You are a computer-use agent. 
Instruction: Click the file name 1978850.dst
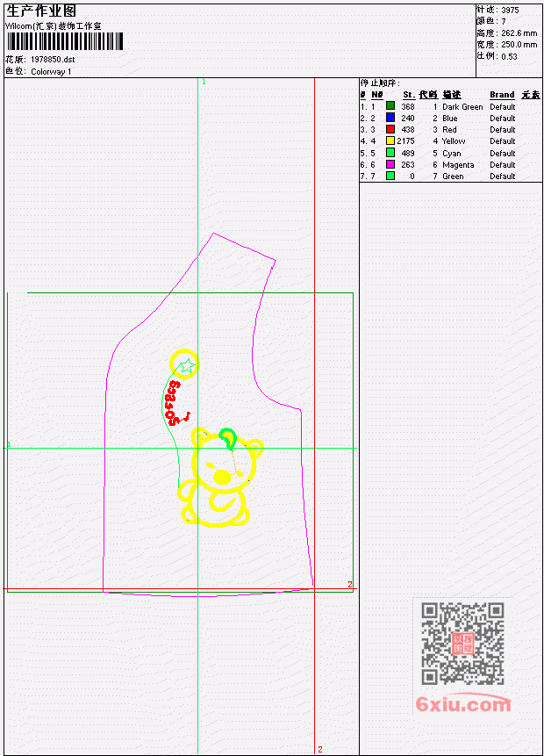(x=53, y=60)
